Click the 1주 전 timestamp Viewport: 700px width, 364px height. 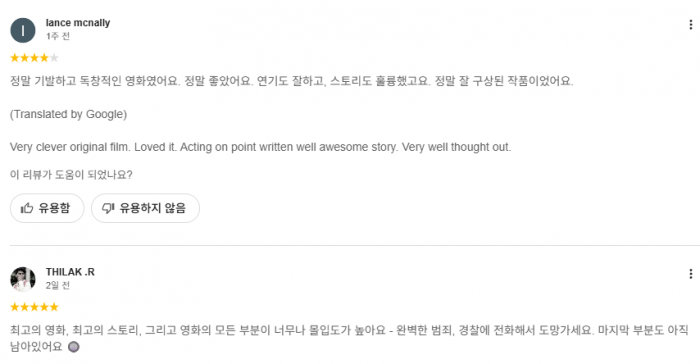point(58,36)
